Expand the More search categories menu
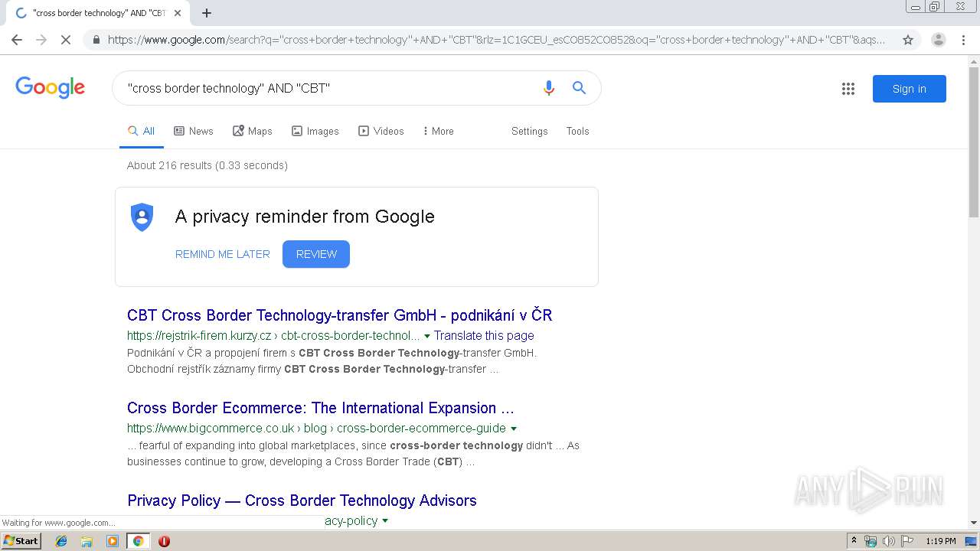 point(439,131)
